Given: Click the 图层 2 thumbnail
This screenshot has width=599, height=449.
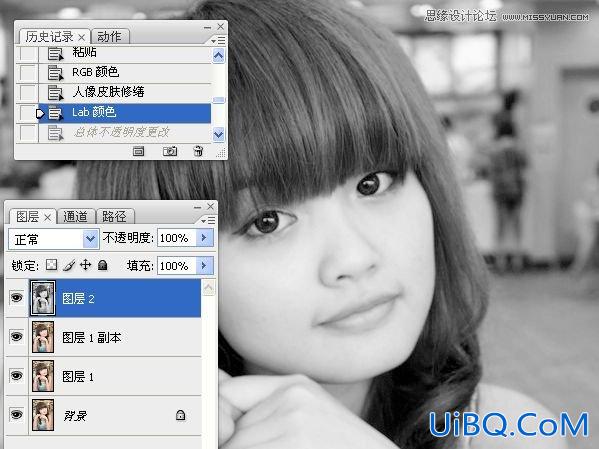Looking at the screenshot, I should coord(43,298).
